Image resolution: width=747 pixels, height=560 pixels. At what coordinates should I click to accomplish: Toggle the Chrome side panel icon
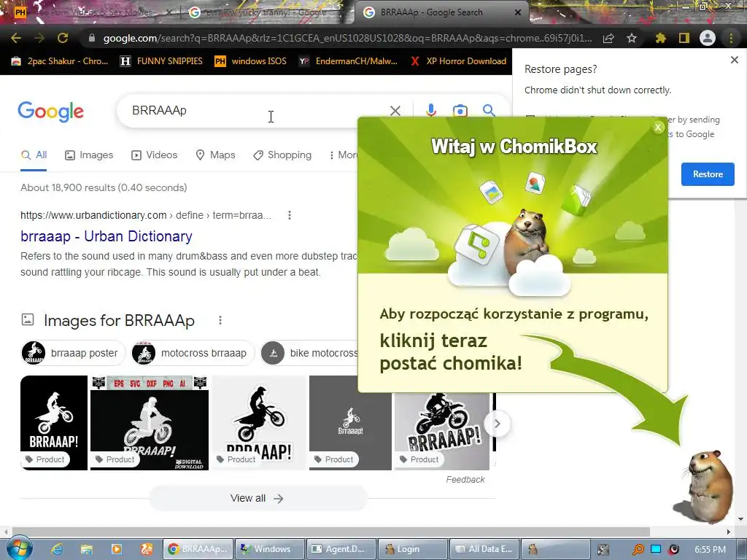tap(684, 38)
